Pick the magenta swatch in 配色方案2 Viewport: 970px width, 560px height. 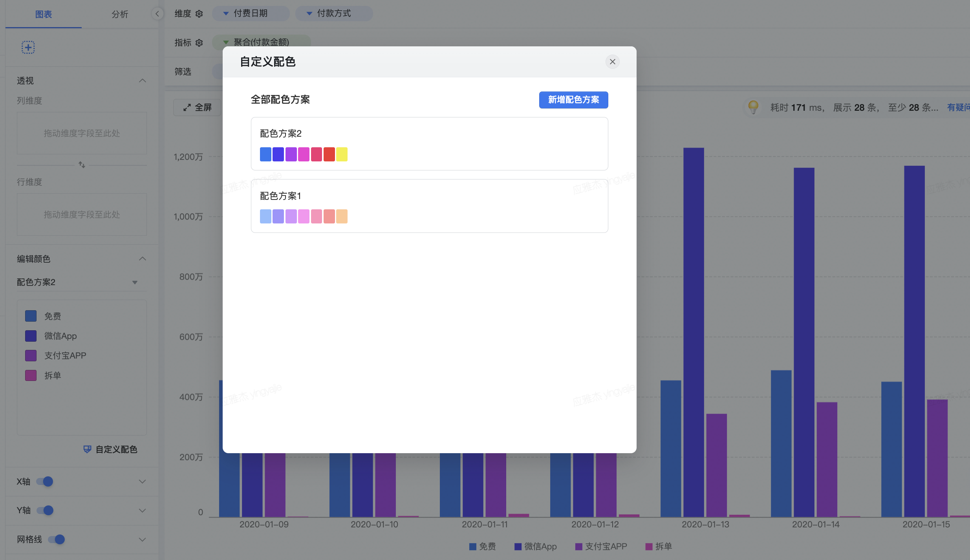[x=304, y=154]
